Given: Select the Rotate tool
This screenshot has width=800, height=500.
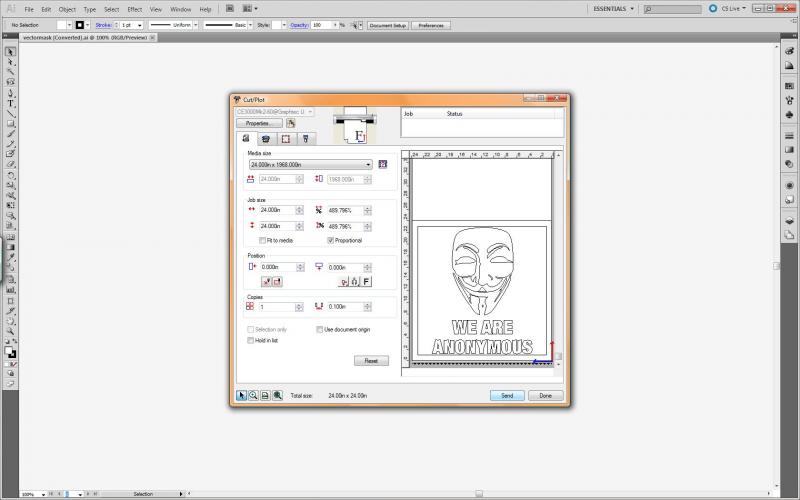Looking at the screenshot, I should point(10,175).
